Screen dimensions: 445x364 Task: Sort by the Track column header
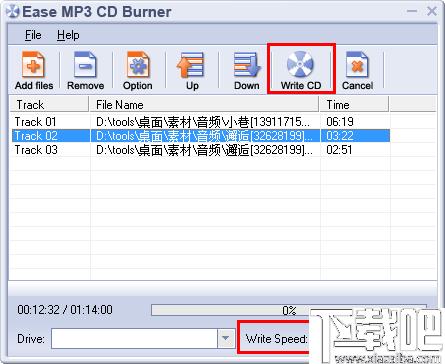(x=50, y=105)
